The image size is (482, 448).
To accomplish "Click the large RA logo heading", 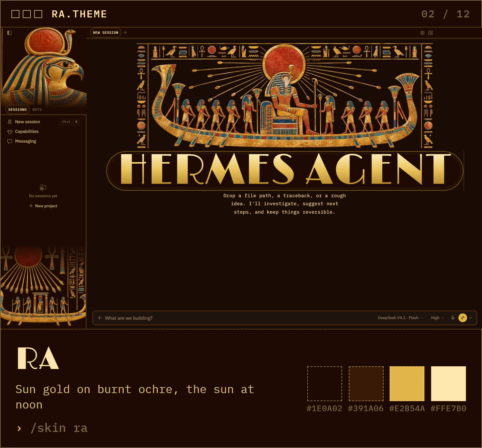I will coord(38,358).
